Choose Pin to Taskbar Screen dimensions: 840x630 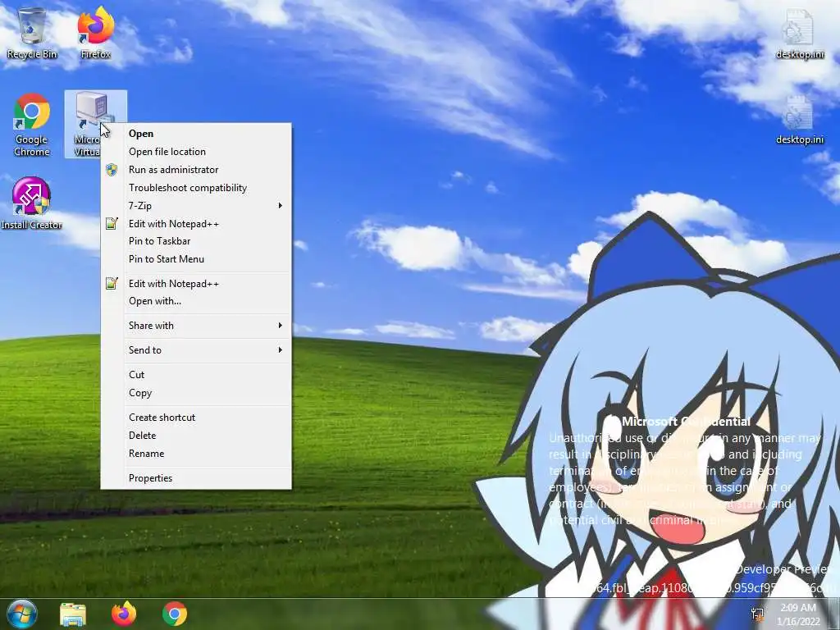click(x=196, y=241)
